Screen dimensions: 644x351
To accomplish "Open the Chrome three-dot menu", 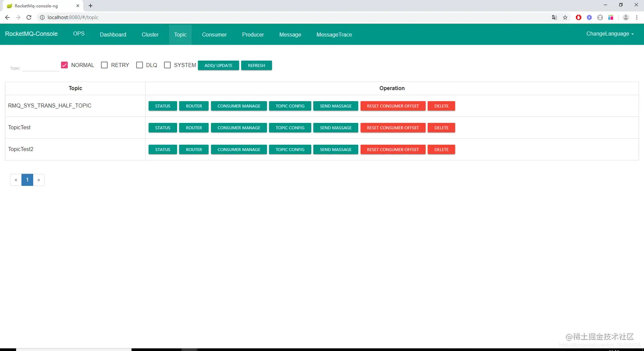I will pos(637,17).
